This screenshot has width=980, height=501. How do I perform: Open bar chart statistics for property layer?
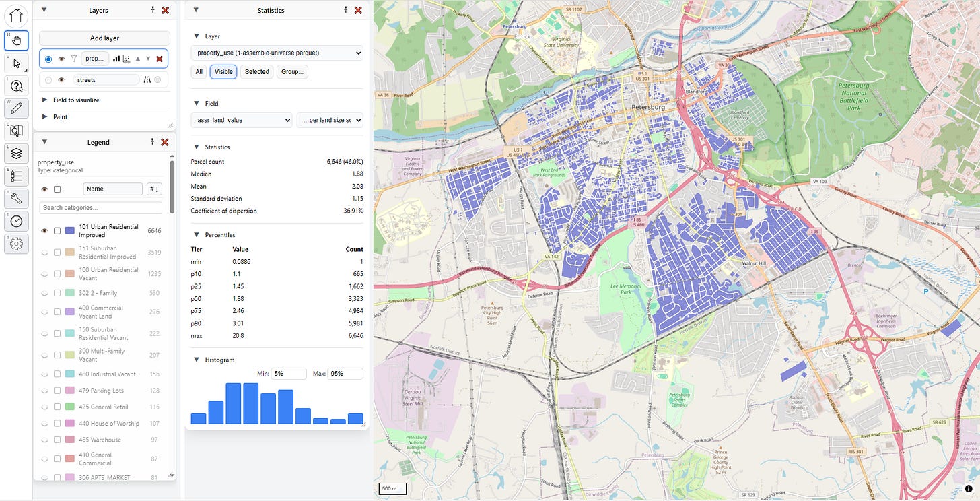[116, 59]
